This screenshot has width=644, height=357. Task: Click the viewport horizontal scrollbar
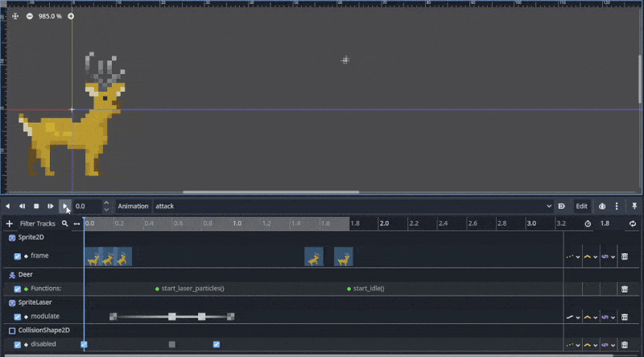click(x=271, y=191)
